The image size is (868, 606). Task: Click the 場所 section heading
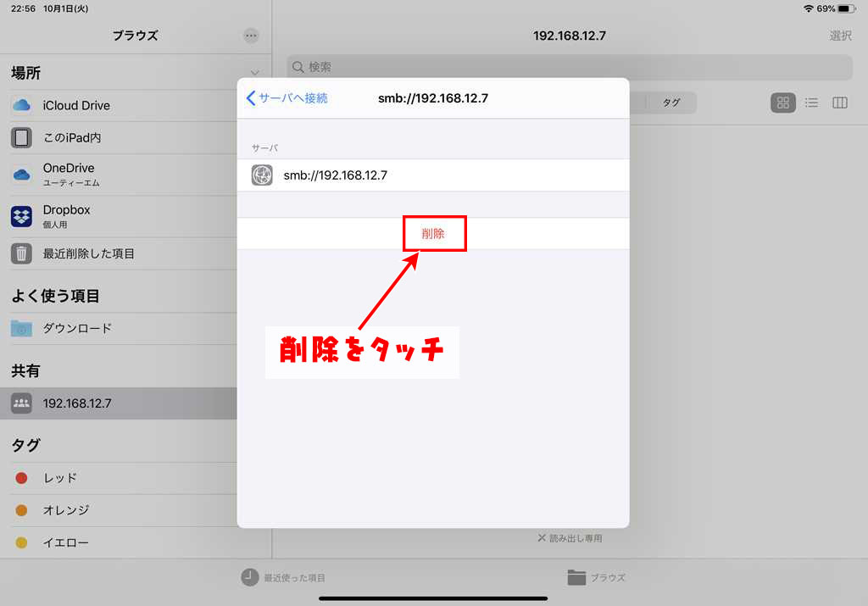[x=25, y=73]
